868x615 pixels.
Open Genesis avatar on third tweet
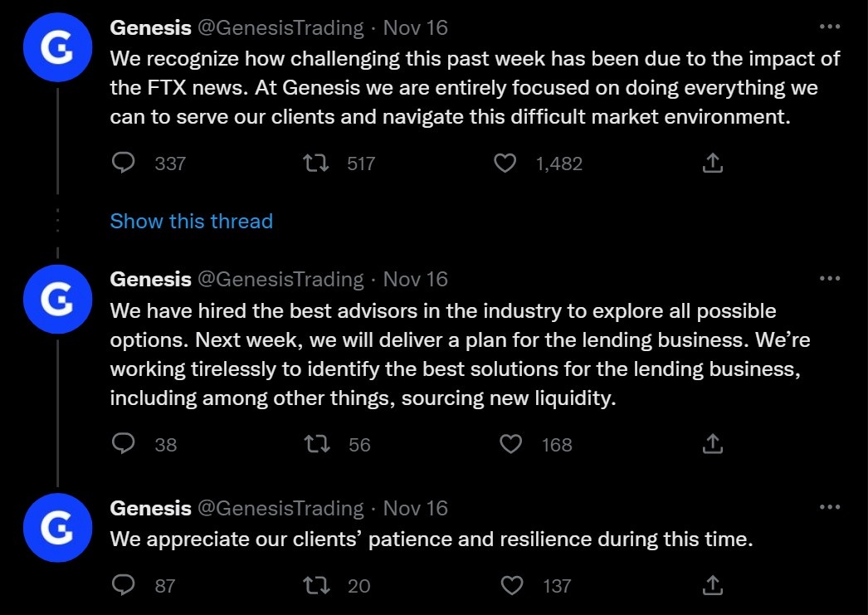56,528
